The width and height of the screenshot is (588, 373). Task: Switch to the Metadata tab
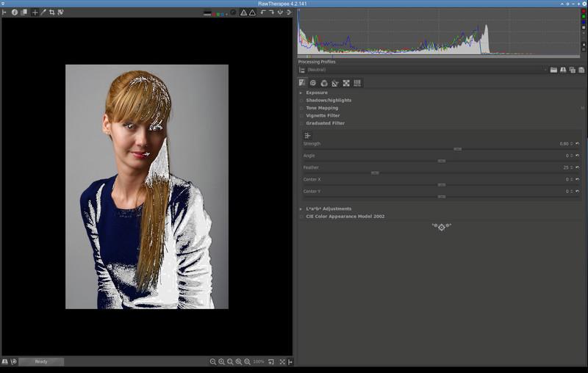pyautogui.click(x=357, y=83)
